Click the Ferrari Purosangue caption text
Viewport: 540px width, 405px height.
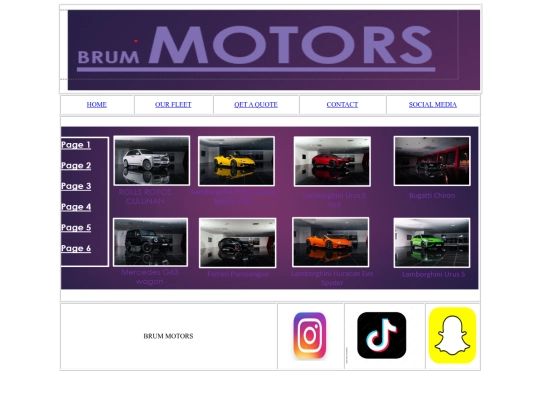pyautogui.click(x=238, y=274)
